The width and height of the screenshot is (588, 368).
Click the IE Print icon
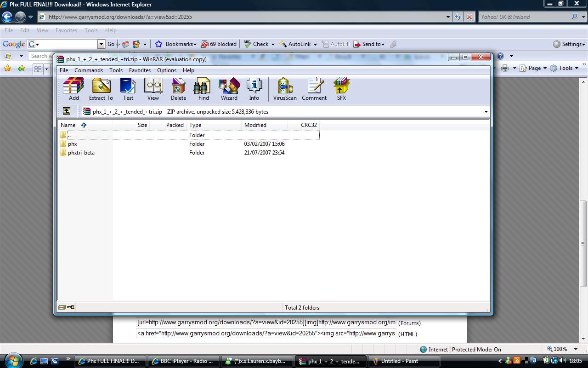coord(505,68)
